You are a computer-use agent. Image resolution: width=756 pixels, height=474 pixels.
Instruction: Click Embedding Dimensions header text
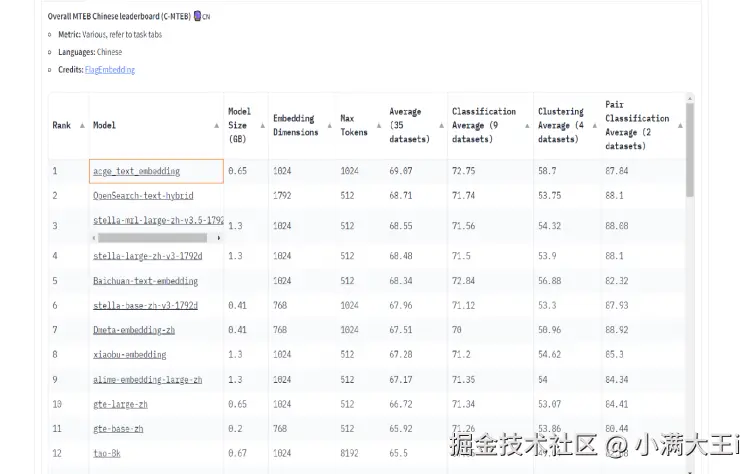(x=296, y=125)
